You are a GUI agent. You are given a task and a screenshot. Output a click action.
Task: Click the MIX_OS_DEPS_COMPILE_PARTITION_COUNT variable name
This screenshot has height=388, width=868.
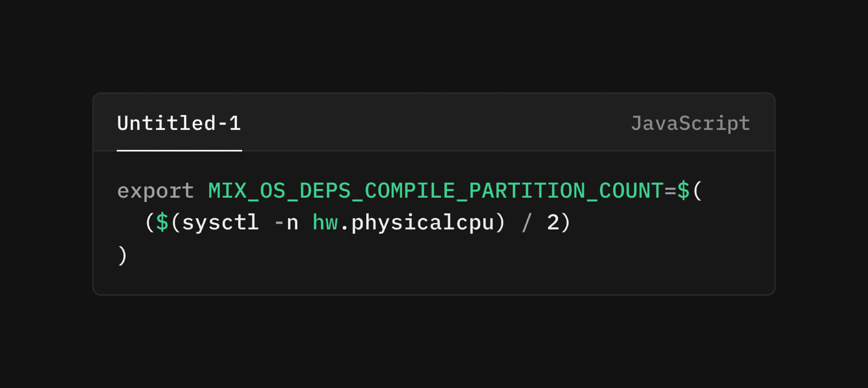[x=436, y=191]
